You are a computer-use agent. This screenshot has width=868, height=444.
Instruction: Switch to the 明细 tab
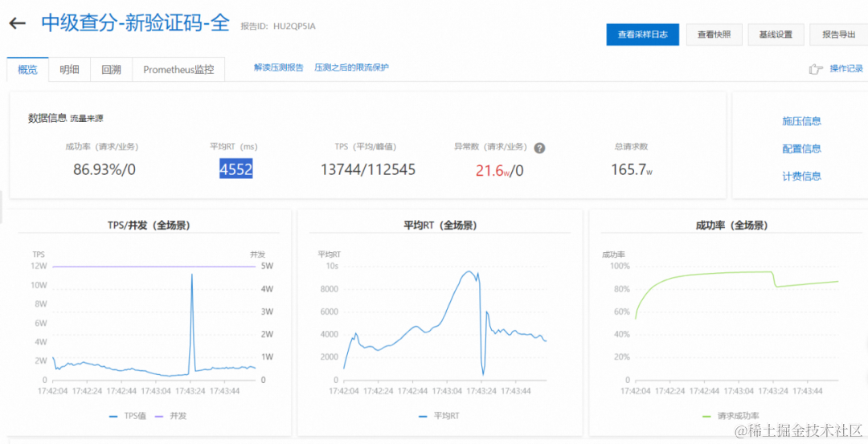pos(70,69)
